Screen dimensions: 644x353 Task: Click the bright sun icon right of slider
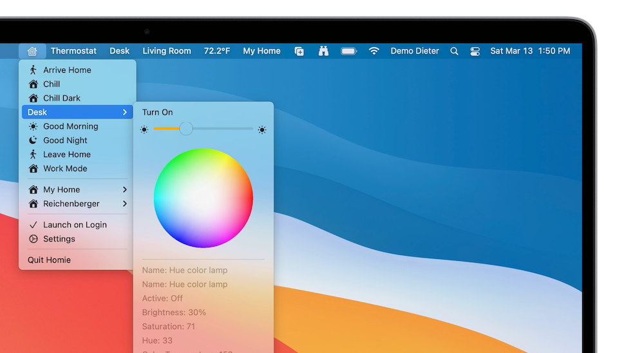pos(262,129)
